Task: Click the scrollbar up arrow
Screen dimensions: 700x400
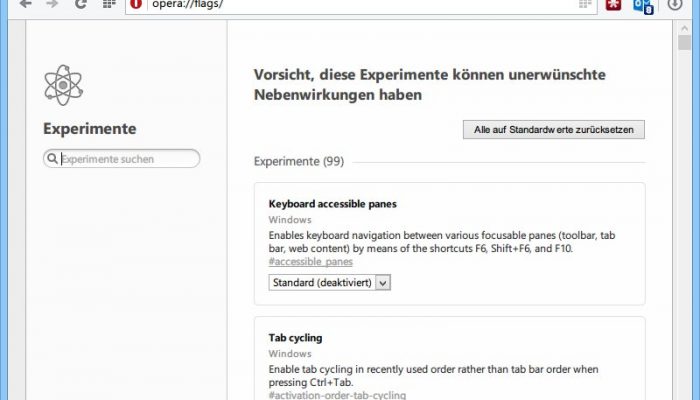Action: click(x=684, y=29)
